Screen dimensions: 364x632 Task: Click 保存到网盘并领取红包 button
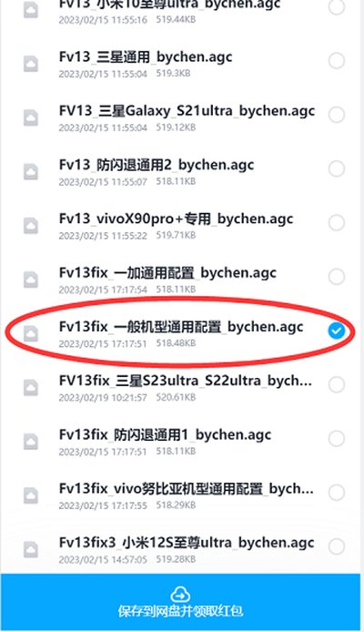pos(180,602)
